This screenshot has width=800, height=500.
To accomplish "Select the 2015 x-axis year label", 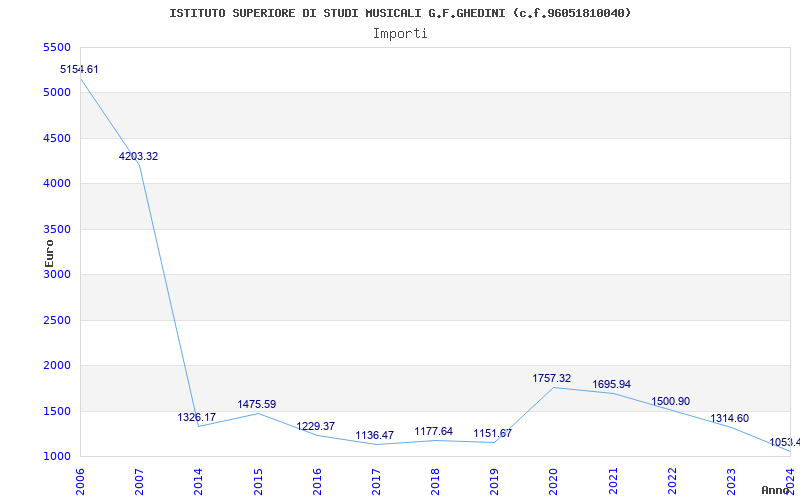I will 258,481.
